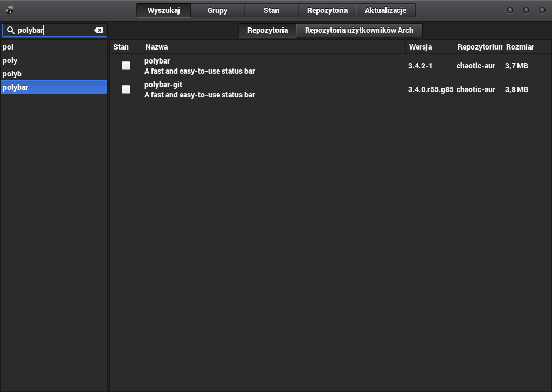Select search history entry poly
Image resolution: width=552 pixels, height=392 pixels.
(54, 60)
